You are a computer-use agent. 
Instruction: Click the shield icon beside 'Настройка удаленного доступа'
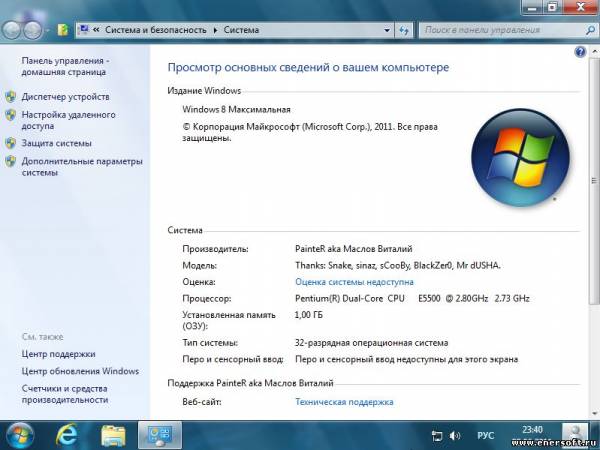(x=11, y=114)
